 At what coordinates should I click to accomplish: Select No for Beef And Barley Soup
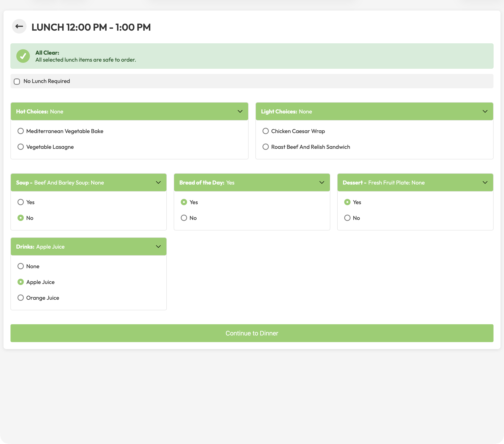click(x=21, y=218)
